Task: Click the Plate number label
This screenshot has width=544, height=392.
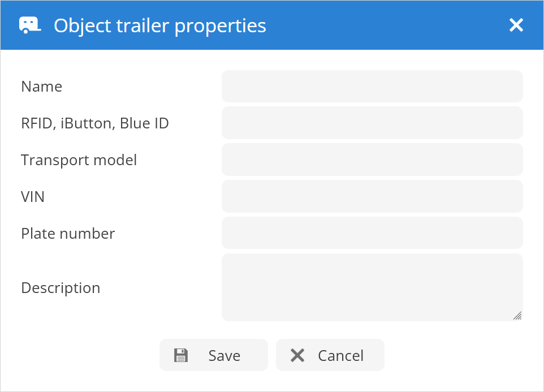Action: click(68, 234)
